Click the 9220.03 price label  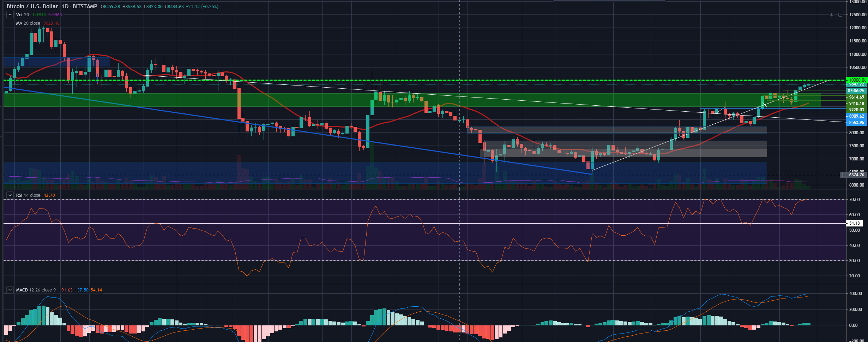tap(857, 110)
